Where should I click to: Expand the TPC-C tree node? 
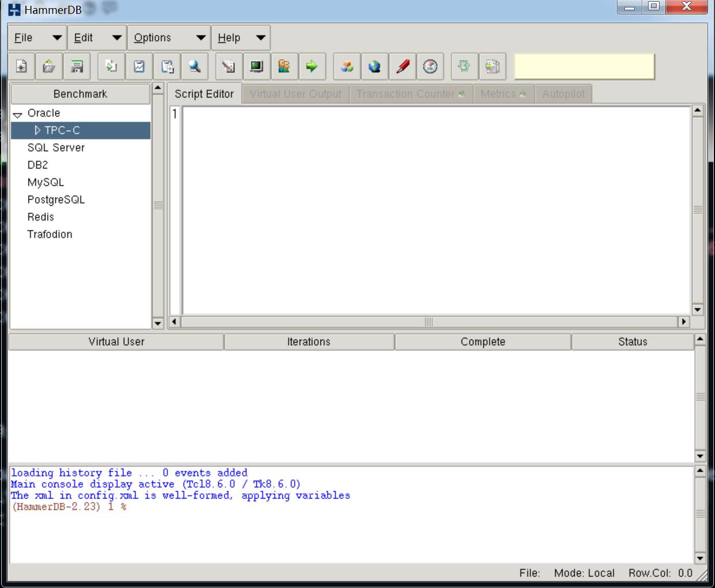[38, 131]
